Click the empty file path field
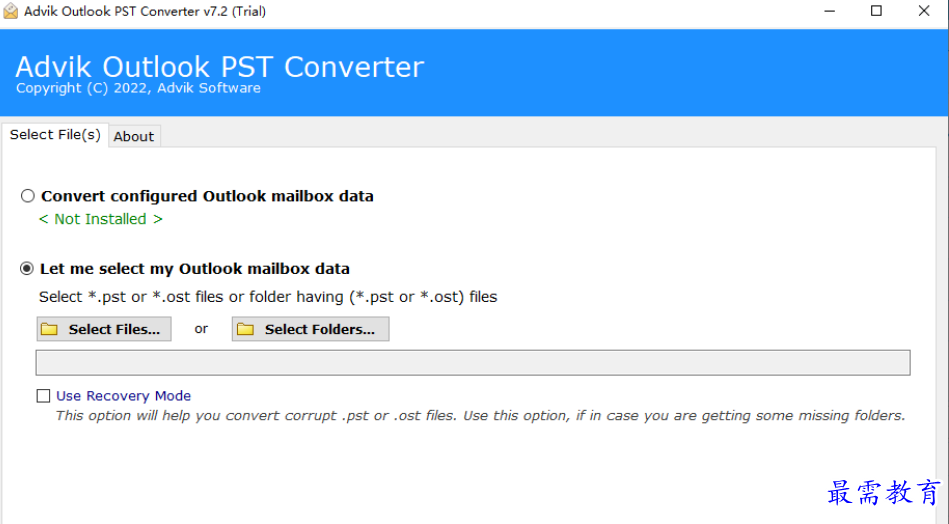 tap(473, 362)
